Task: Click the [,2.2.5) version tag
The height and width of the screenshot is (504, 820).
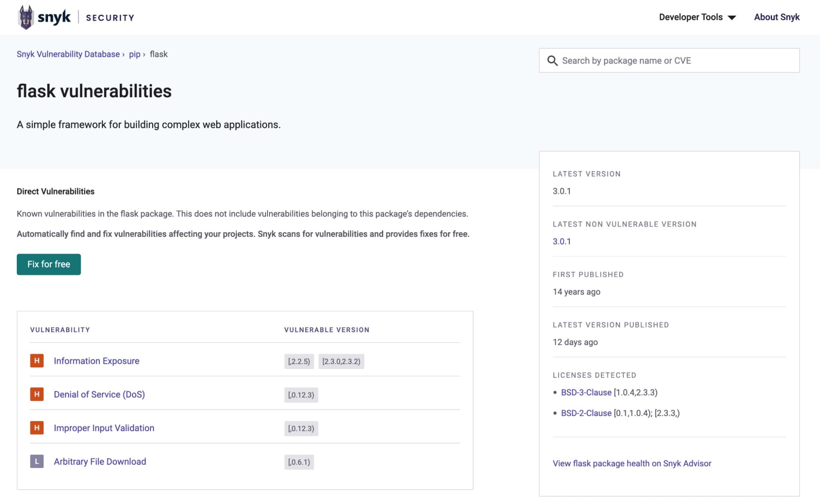Action: click(x=299, y=362)
